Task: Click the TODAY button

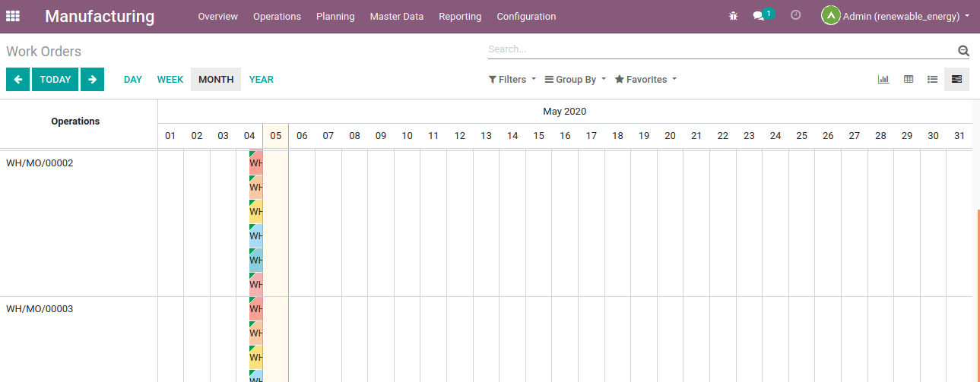Action: [55, 79]
